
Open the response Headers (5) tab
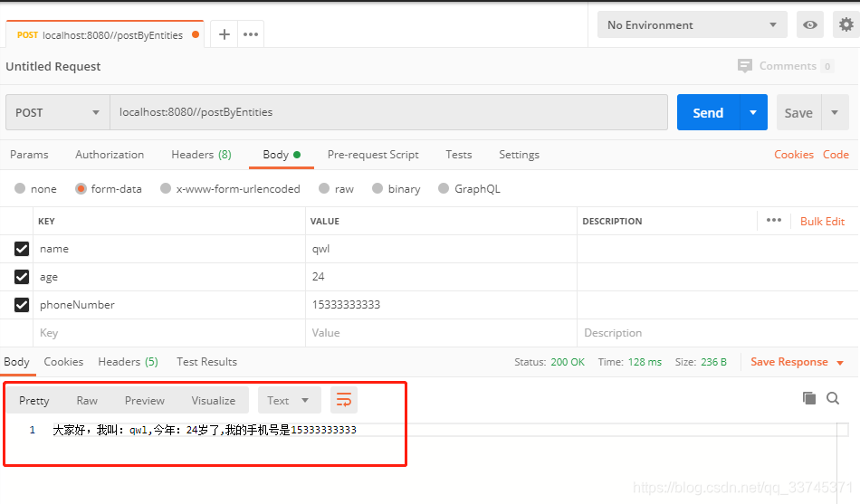128,361
